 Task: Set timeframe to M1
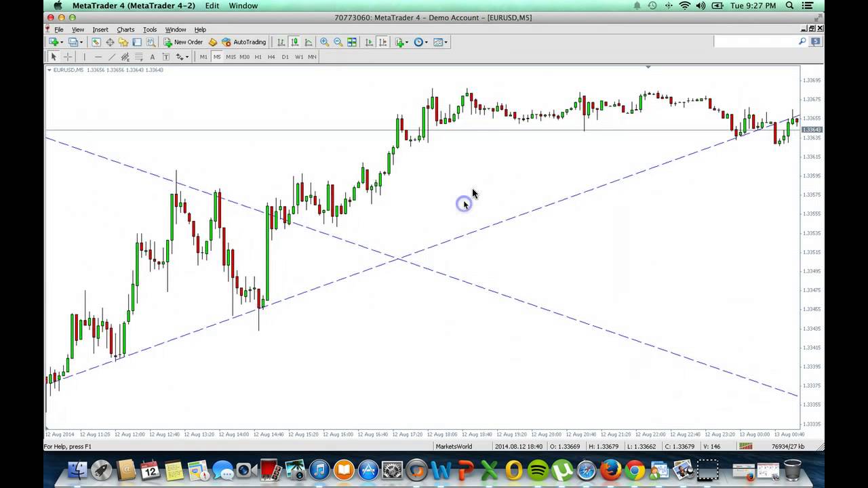click(203, 57)
